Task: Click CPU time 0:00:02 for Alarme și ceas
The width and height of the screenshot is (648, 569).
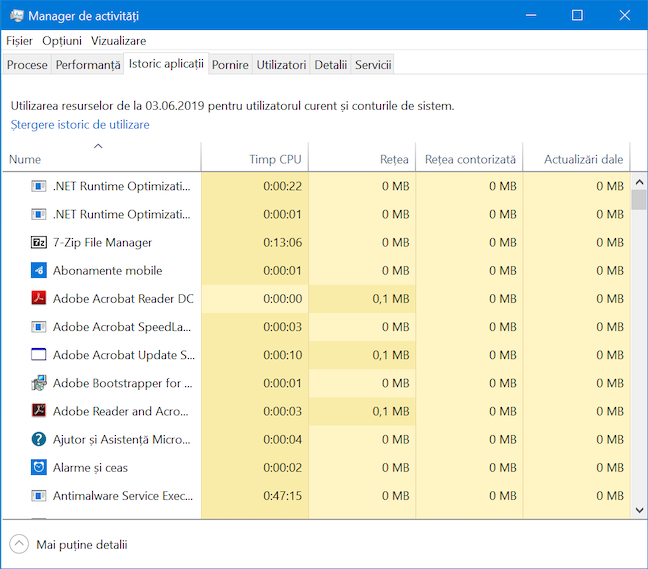Action: pos(283,467)
